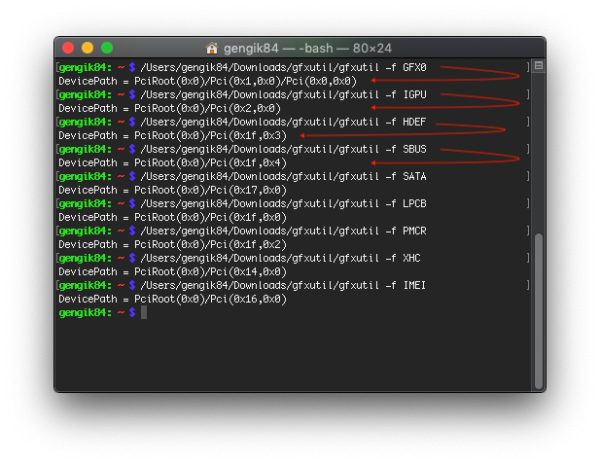Select output 'PciRoot(0x0)/Pci(0x1f,0x3)'
600x464 pixels.
(x=210, y=135)
